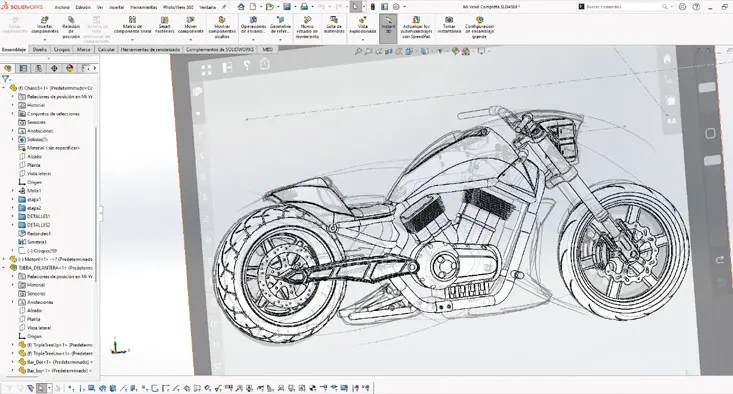
Task: Click the user account icon
Action: coord(683,7)
